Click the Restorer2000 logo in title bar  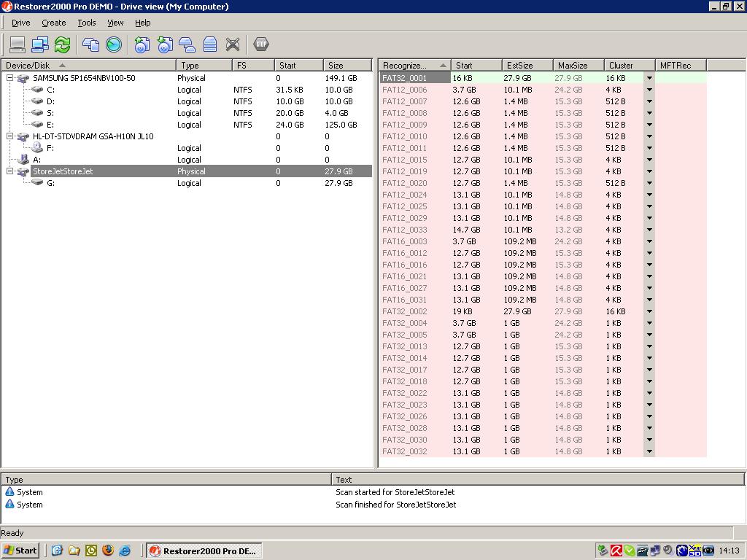[x=7, y=6]
